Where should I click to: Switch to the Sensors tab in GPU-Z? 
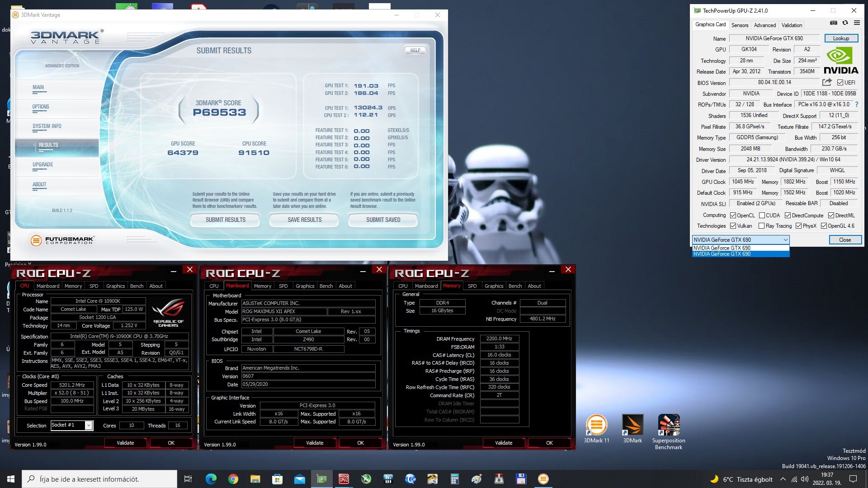pyautogui.click(x=740, y=25)
